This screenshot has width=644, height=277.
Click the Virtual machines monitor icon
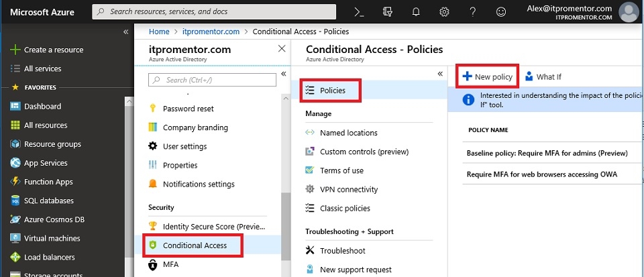pos(15,238)
